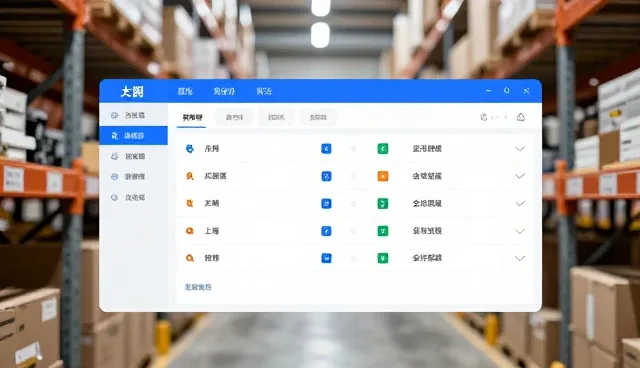Click the blue square icon in the last row
The height and width of the screenshot is (368, 640).
[x=326, y=258]
